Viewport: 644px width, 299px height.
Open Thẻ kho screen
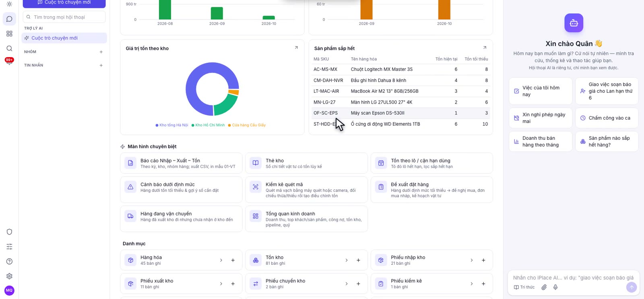[306, 163]
